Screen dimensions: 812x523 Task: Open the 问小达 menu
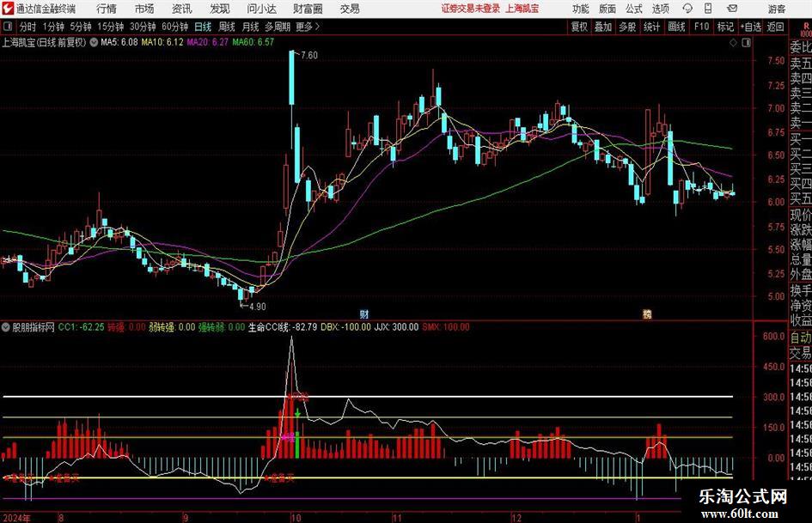coord(261,9)
